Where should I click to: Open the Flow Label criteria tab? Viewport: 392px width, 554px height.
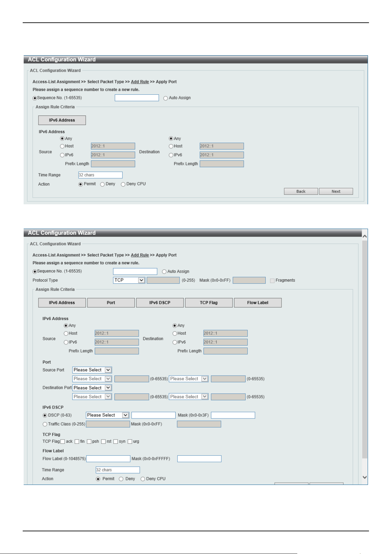click(258, 303)
